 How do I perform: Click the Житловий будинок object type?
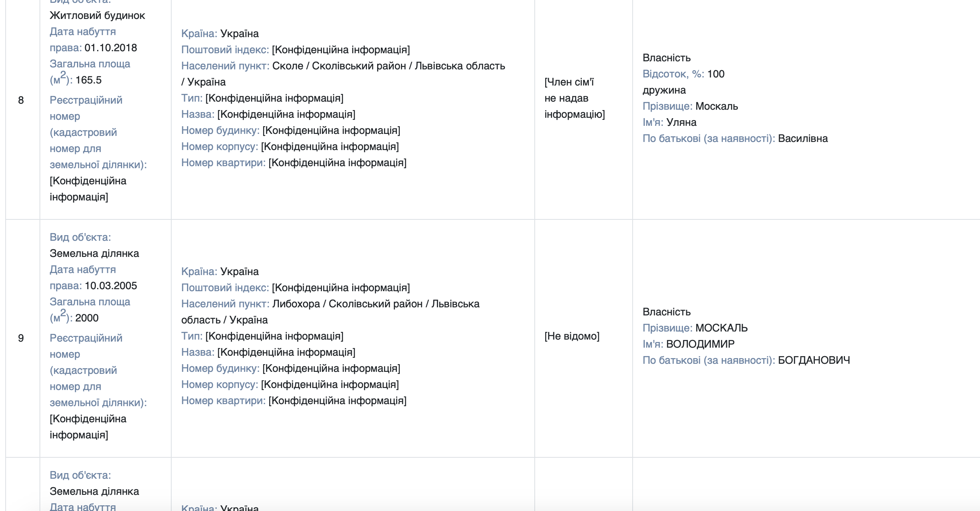(97, 15)
